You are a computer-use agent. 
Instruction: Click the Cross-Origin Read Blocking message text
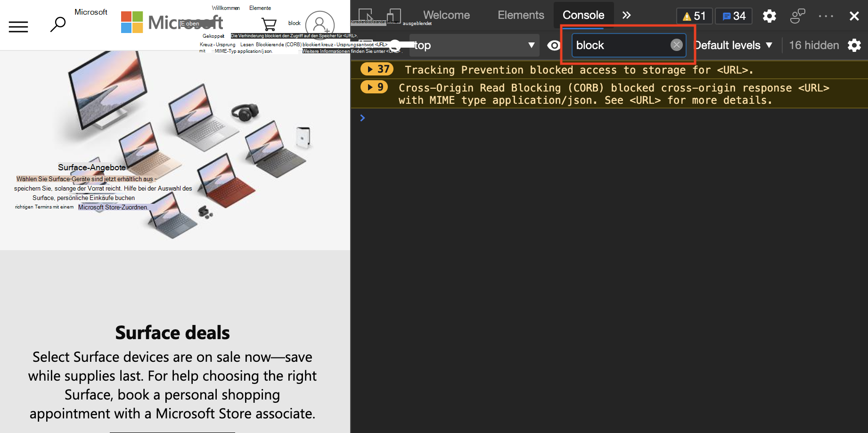pyautogui.click(x=614, y=94)
